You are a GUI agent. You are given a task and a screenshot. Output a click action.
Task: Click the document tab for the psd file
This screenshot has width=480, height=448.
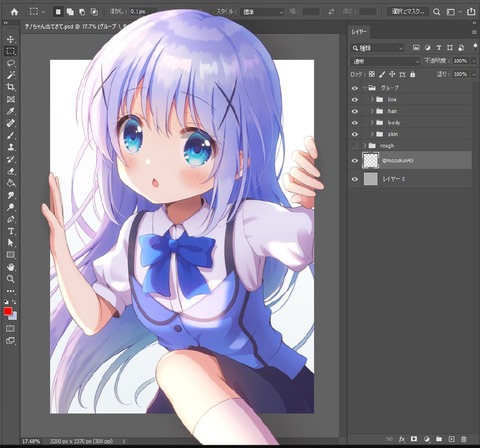(73, 27)
